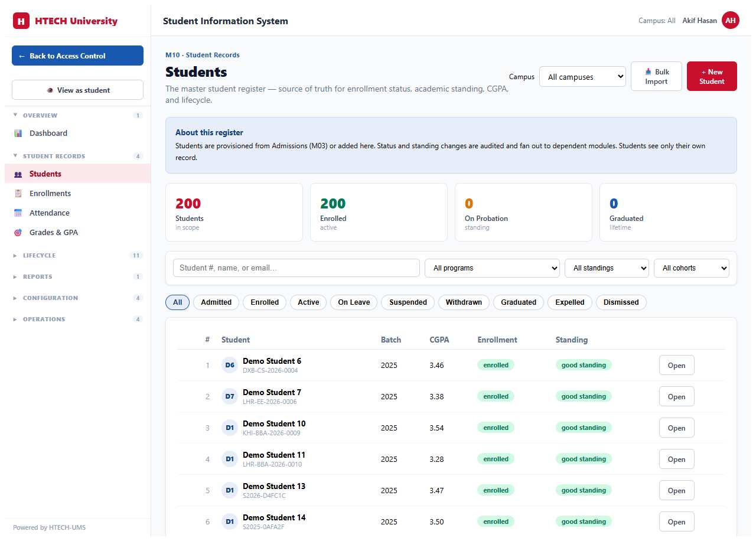Focus the student search input field
Viewport: 756px width, 541px height.
coord(296,268)
